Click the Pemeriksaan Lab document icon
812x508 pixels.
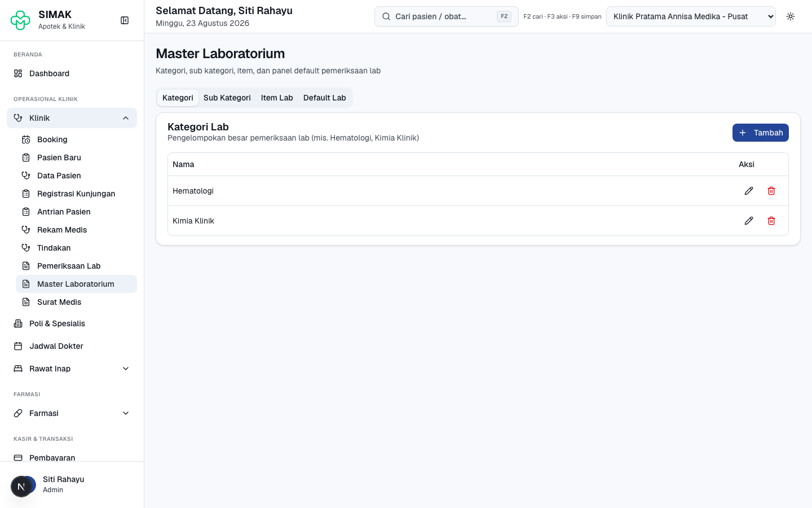click(x=26, y=266)
